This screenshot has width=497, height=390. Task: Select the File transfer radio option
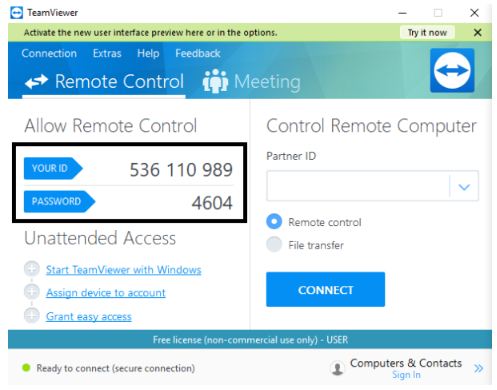click(274, 244)
